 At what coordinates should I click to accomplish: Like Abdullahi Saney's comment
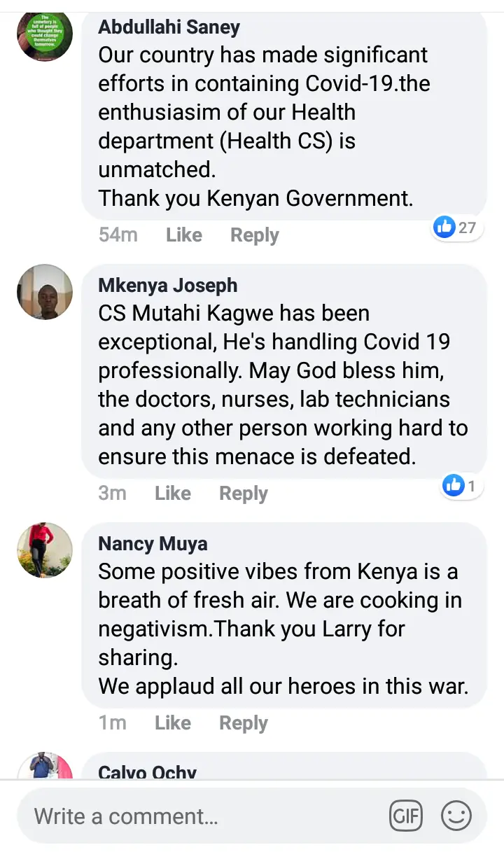click(x=184, y=235)
